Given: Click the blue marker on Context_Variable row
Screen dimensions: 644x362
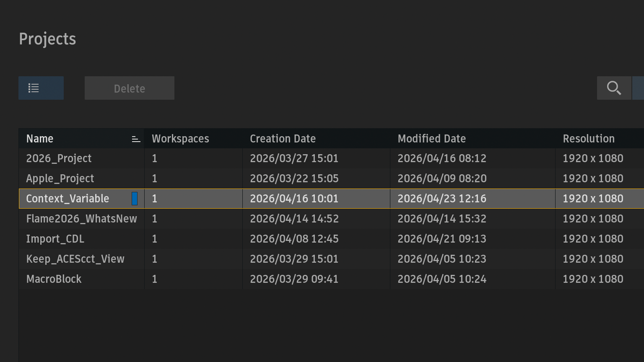Looking at the screenshot, I should [x=135, y=199].
